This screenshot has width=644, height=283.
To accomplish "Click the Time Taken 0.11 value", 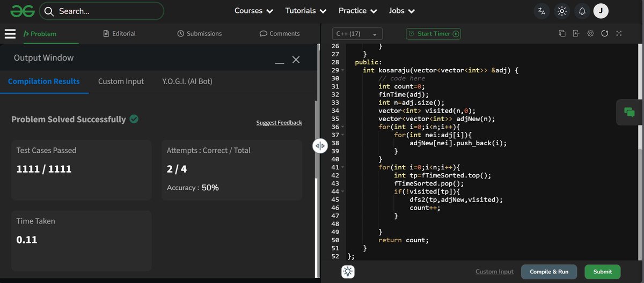I will pos(27,240).
